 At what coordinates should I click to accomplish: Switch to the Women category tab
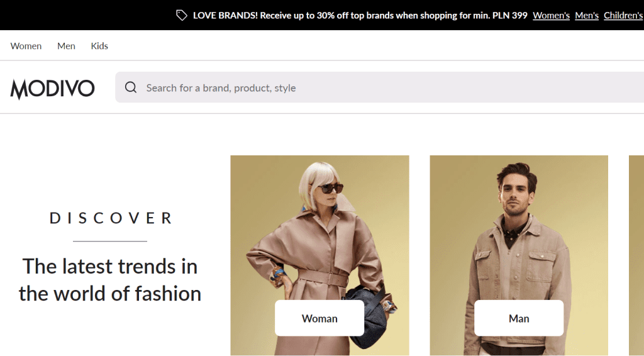pos(26,46)
